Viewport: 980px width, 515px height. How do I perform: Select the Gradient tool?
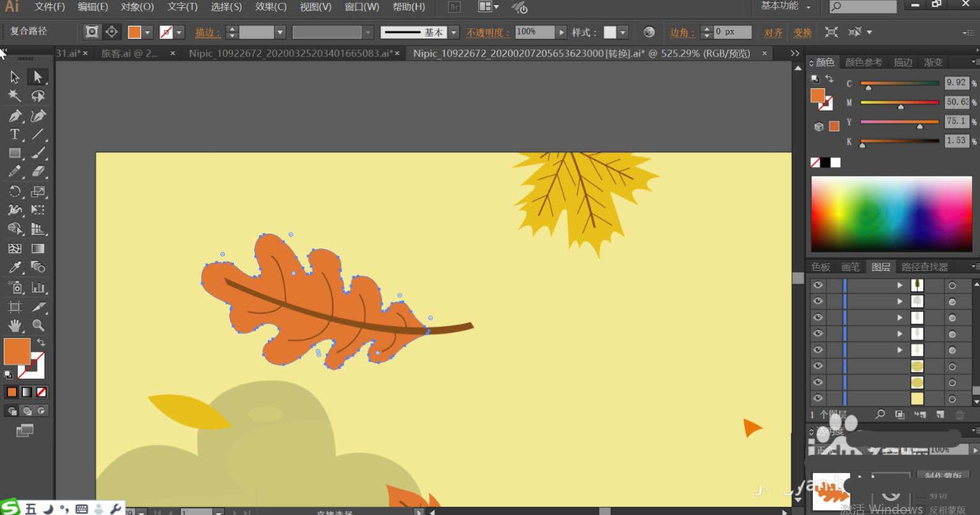pos(38,249)
